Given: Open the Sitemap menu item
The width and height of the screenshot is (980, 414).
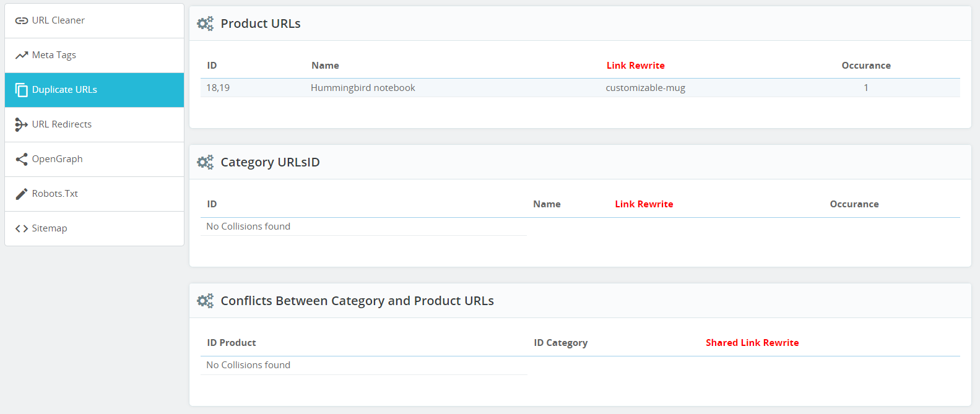Looking at the screenshot, I should pos(94,228).
